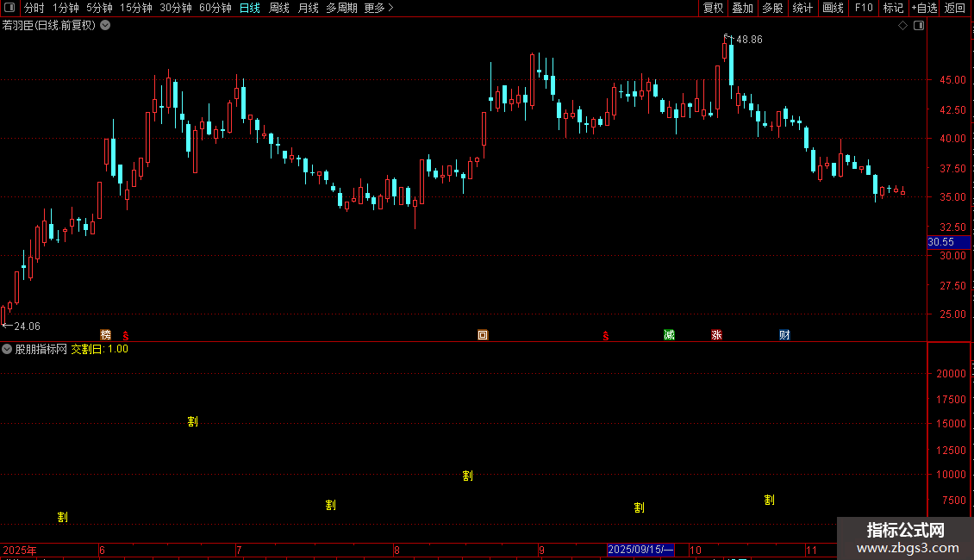This screenshot has height=560, width=974.
Task: Open the 复权 adjustment options
Action: coord(713,8)
